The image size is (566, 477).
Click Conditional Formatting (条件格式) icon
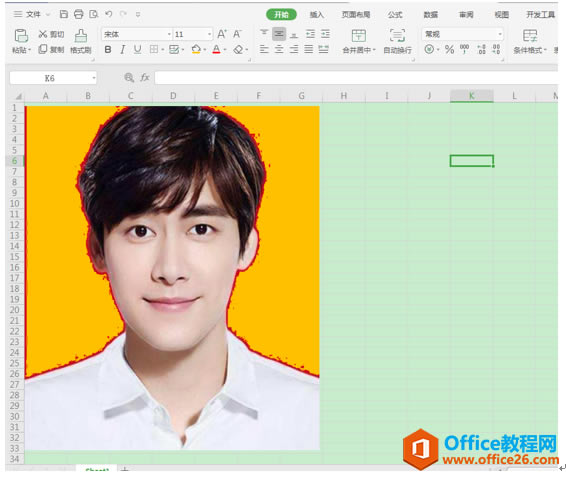coord(530,35)
